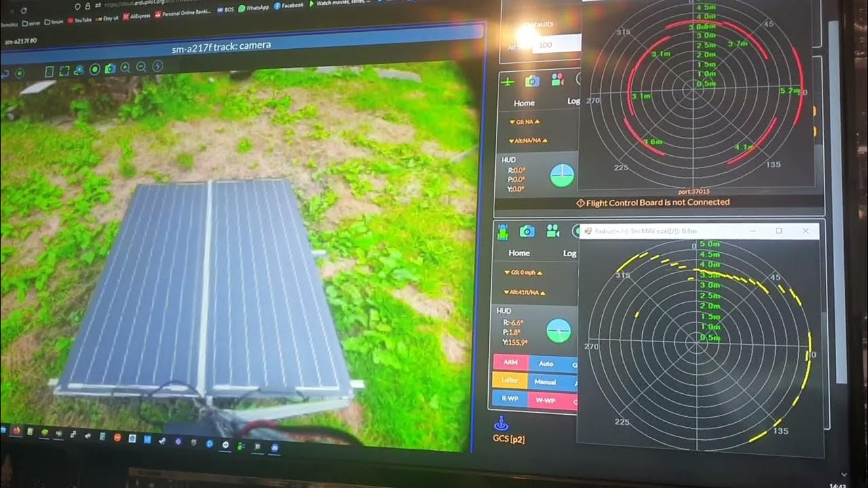Open Discord from the taskbar
868x488 pixels.
275,447
